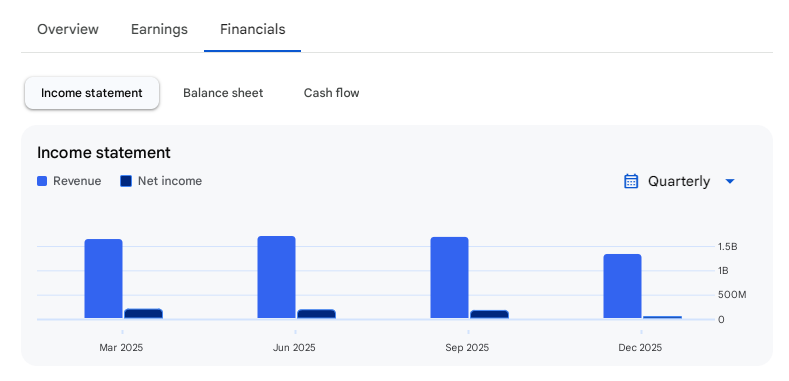The width and height of the screenshot is (789, 381).
Task: Show the Balance sheet view
Action: 223,93
